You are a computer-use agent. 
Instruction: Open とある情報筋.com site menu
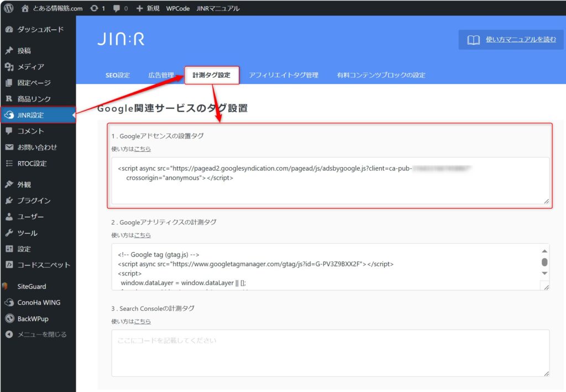tap(57, 8)
